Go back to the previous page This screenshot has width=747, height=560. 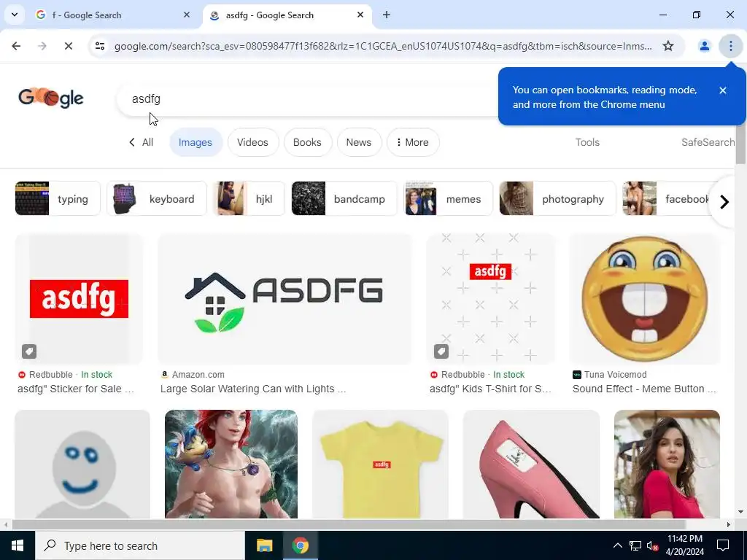pyautogui.click(x=16, y=46)
